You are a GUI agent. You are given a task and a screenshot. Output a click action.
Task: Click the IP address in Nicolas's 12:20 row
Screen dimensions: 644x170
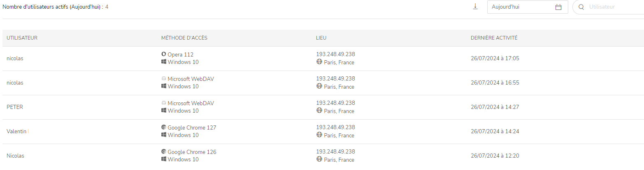click(335, 151)
